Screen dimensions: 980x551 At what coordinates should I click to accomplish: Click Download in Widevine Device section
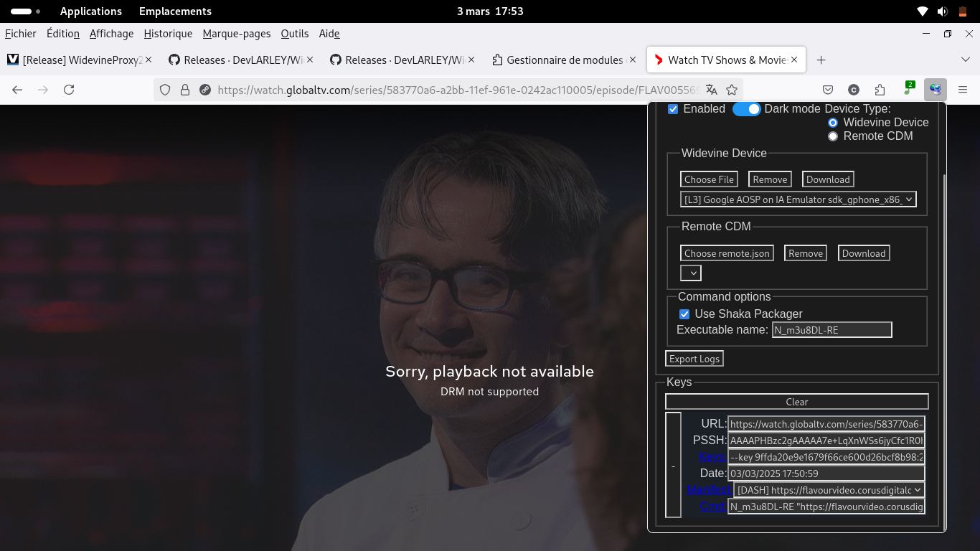[828, 179]
